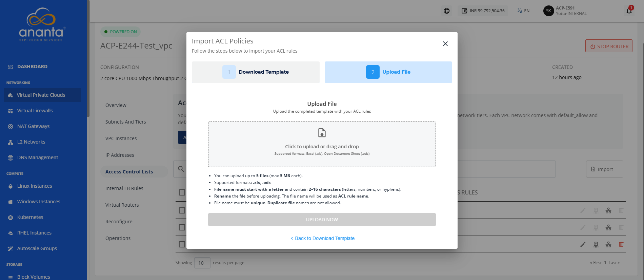The height and width of the screenshot is (280, 644).
Task: Open the SK user profile avatar
Action: (548, 11)
